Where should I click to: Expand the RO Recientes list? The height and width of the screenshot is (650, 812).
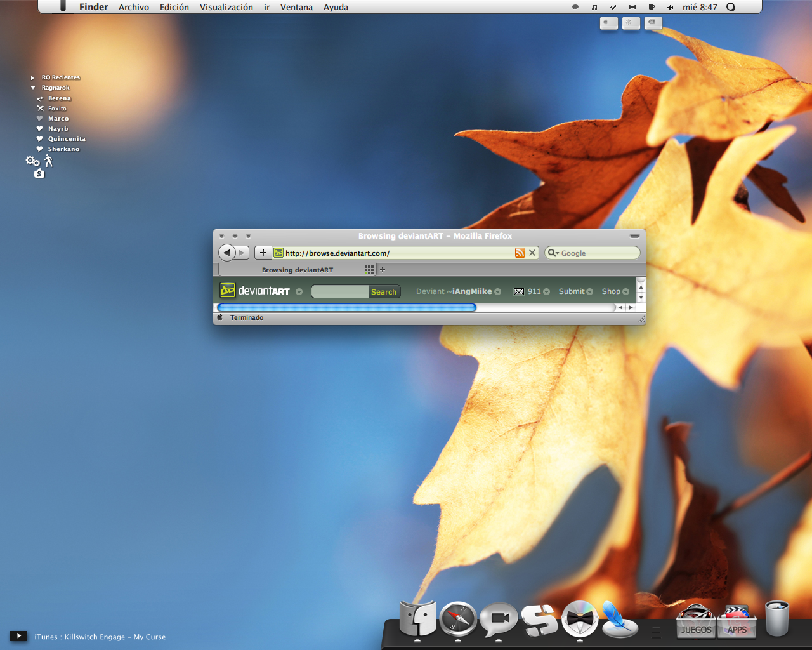click(32, 77)
